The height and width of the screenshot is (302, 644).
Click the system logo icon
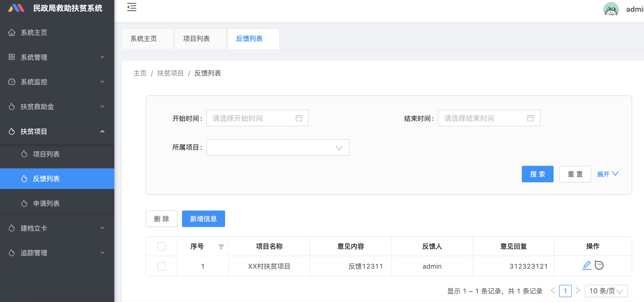[x=16, y=8]
